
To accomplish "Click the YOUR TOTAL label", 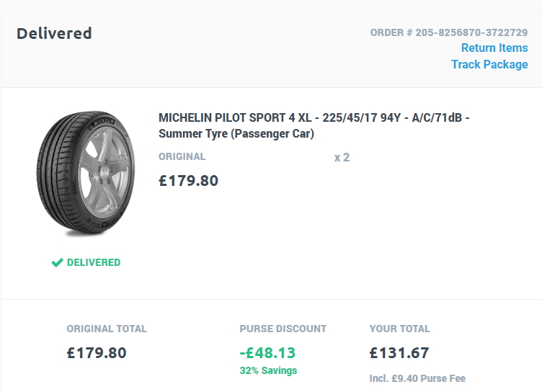I will point(399,329).
